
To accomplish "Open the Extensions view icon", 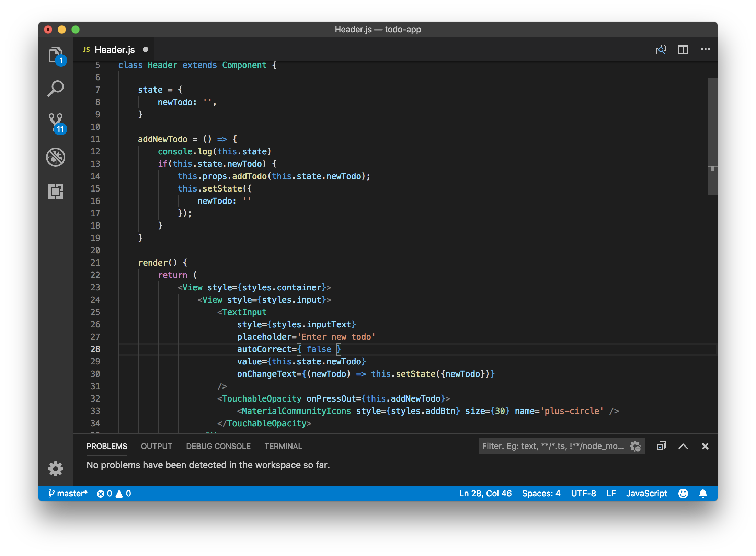I will [x=55, y=191].
